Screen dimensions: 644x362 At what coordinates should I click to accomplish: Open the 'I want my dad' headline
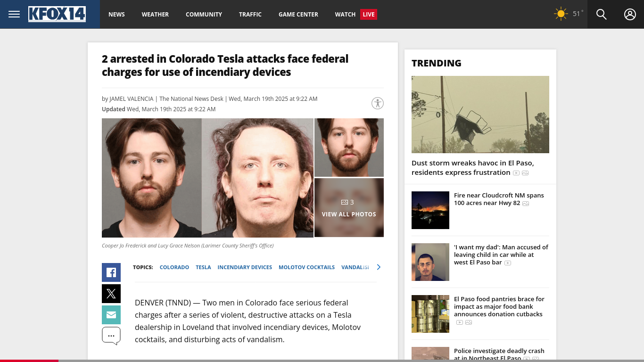(501, 255)
